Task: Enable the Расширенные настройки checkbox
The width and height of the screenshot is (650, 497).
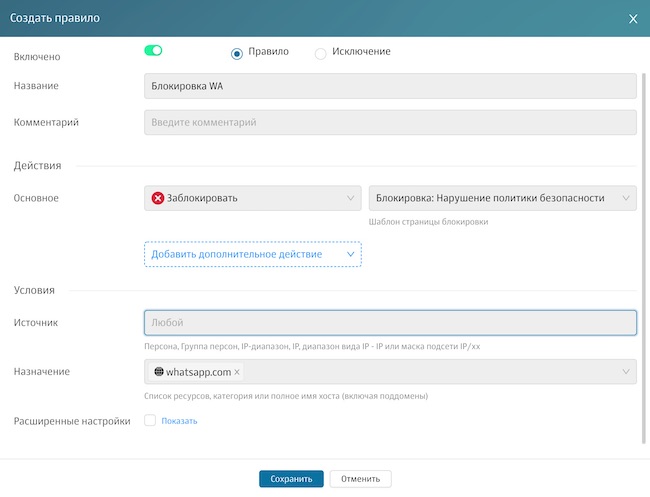Action: click(150, 420)
